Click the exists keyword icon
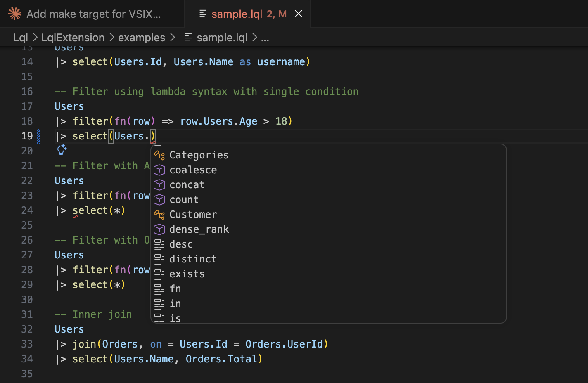Viewport: 588px width, 383px height. tap(159, 274)
